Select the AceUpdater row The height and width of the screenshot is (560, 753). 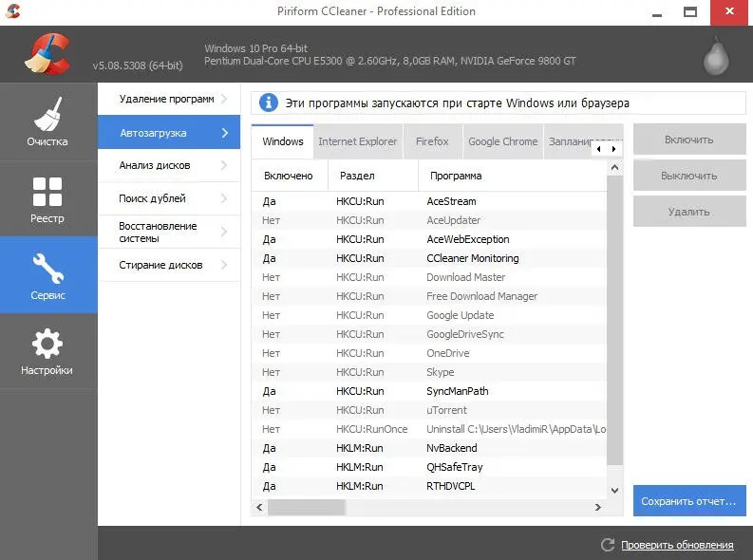coord(429,220)
